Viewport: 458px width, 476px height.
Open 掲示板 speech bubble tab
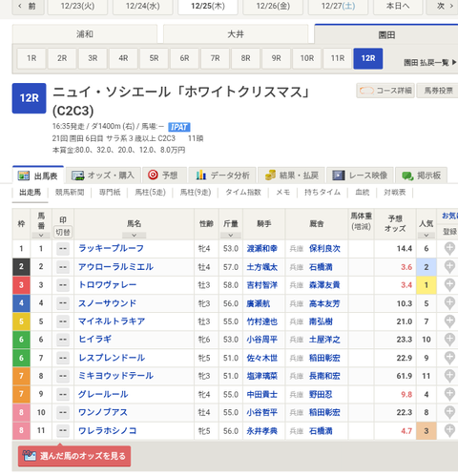[x=422, y=176]
